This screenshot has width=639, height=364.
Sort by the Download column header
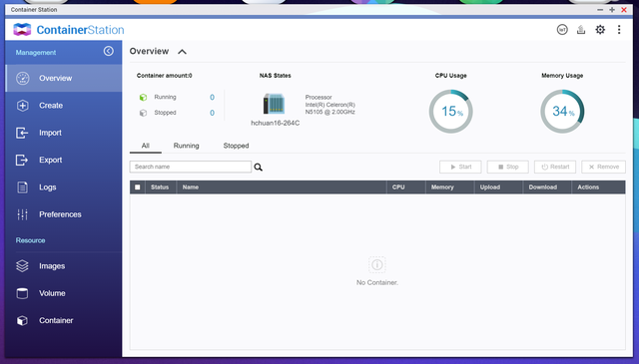pos(547,187)
